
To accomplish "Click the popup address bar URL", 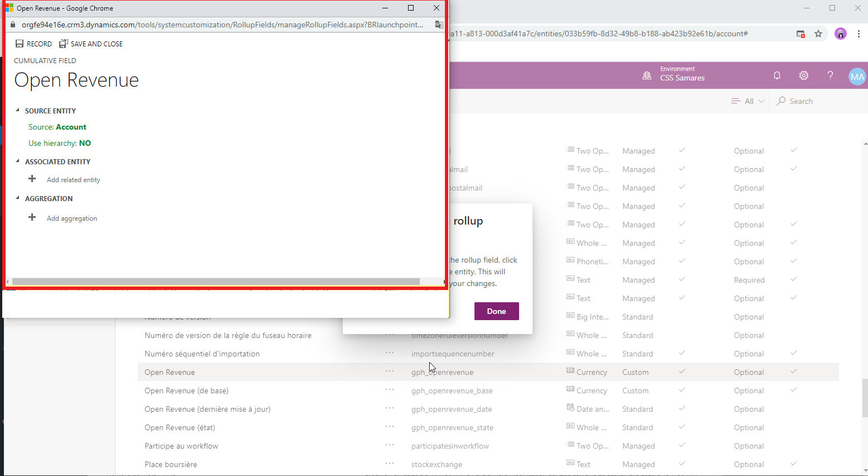I will pos(222,25).
